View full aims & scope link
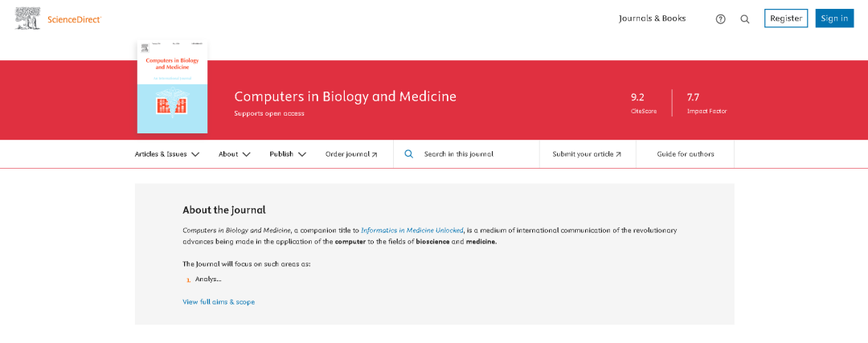Image resolution: width=868 pixels, height=343 pixels. [219, 302]
